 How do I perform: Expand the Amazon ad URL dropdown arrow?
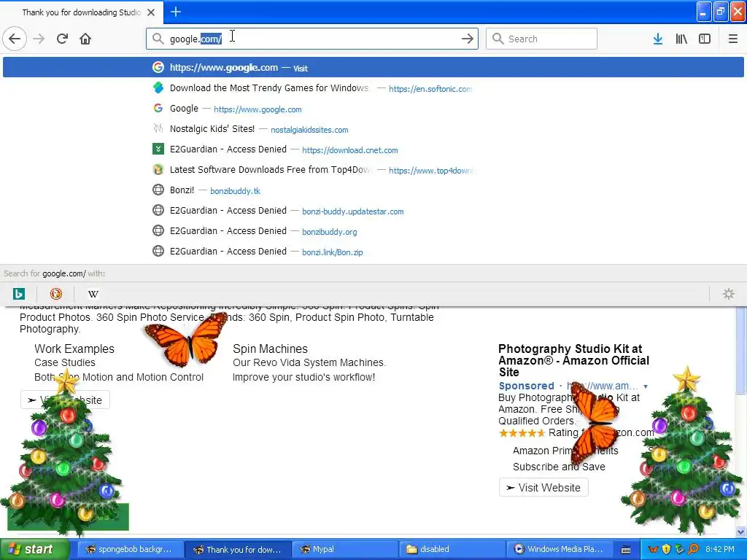(646, 386)
